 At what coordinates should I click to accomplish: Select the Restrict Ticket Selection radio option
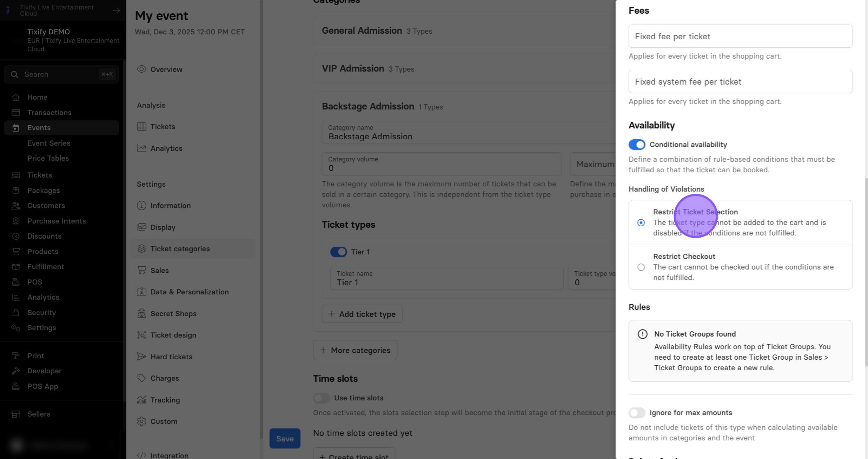(x=641, y=223)
